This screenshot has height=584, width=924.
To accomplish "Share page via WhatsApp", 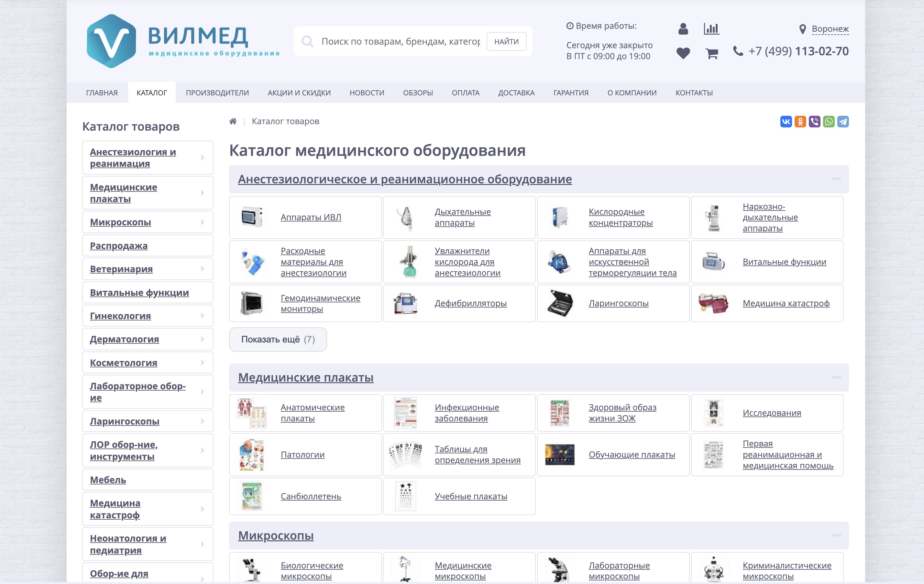I will click(829, 122).
